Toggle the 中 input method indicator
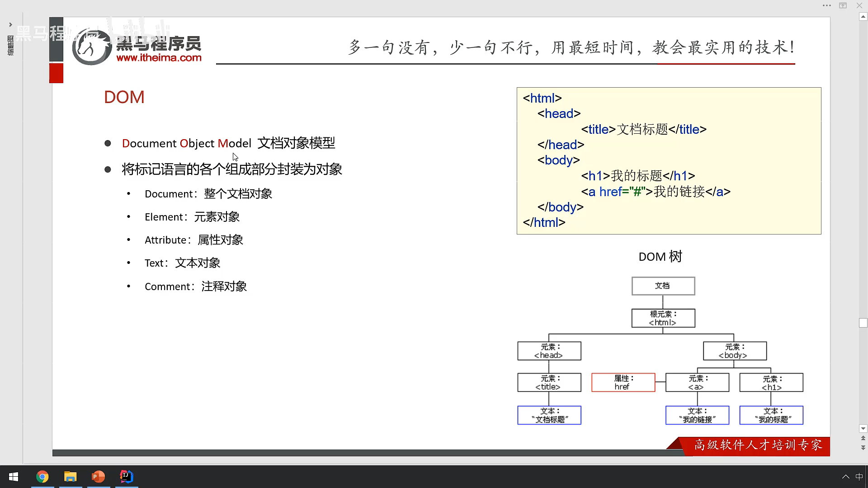This screenshot has width=868, height=488. (x=859, y=477)
